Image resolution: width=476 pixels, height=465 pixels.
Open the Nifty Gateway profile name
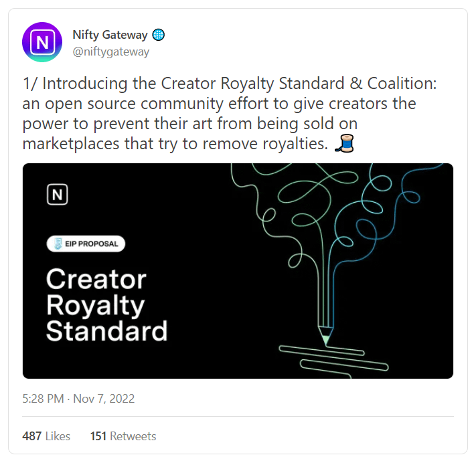[111, 35]
